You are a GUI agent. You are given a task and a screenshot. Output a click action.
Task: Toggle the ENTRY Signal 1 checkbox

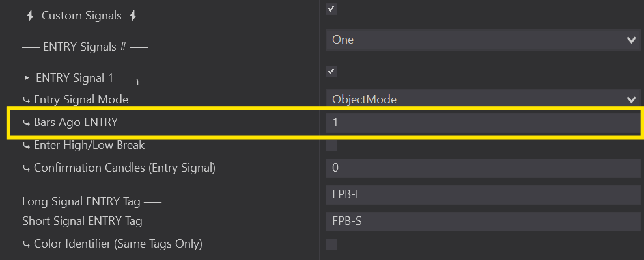click(x=331, y=71)
